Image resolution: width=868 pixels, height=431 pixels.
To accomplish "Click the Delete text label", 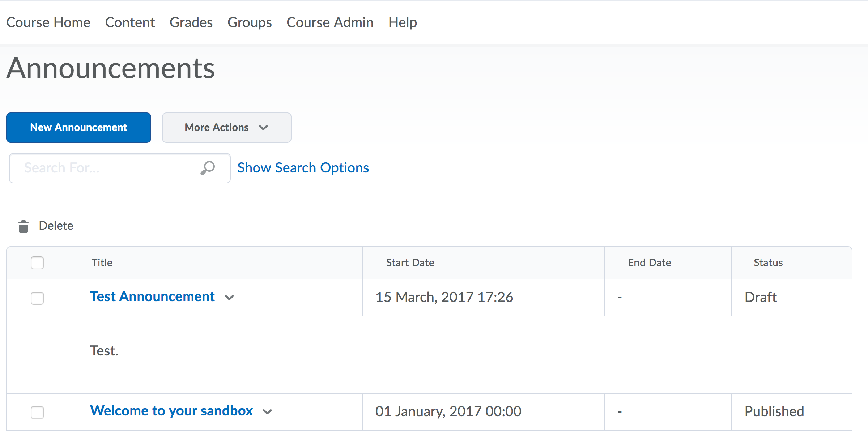I will point(56,226).
